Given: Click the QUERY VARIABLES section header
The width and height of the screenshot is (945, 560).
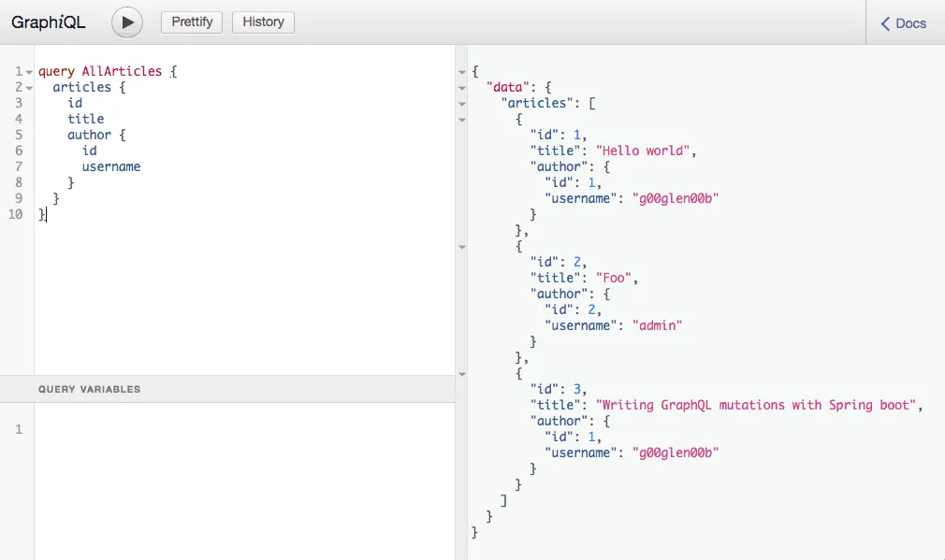Looking at the screenshot, I should [x=89, y=389].
